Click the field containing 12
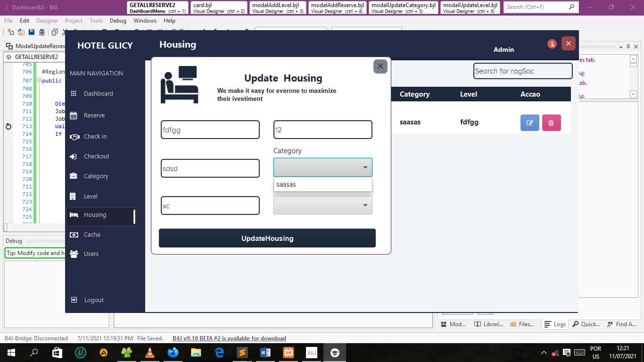644x362 pixels. coord(323,130)
